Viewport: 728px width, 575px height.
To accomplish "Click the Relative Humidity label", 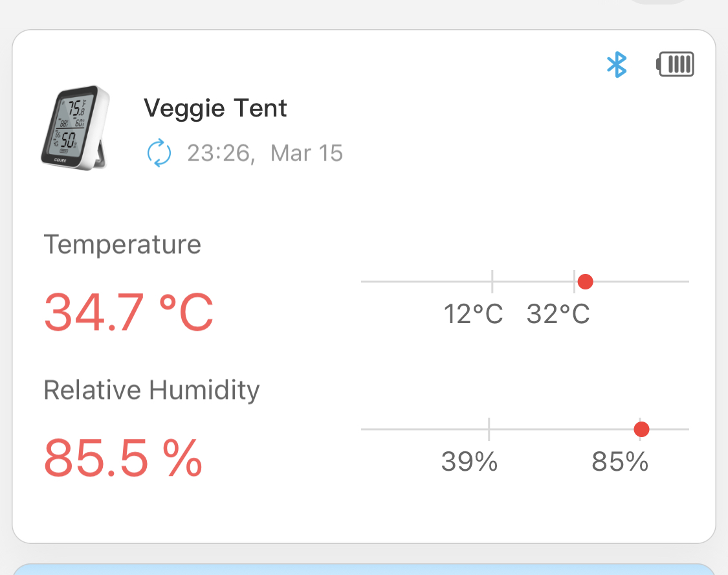I will [151, 390].
